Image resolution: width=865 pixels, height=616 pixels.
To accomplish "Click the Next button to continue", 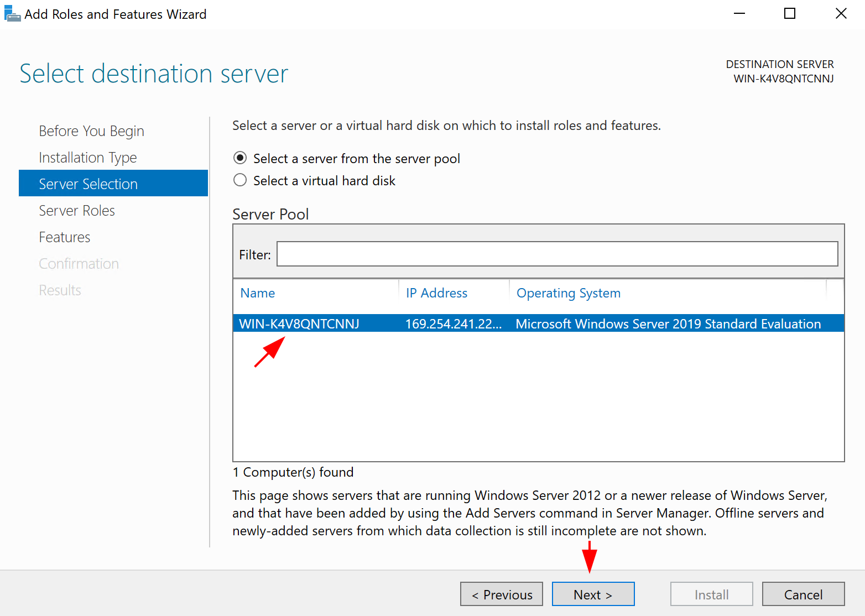I will coord(593,594).
